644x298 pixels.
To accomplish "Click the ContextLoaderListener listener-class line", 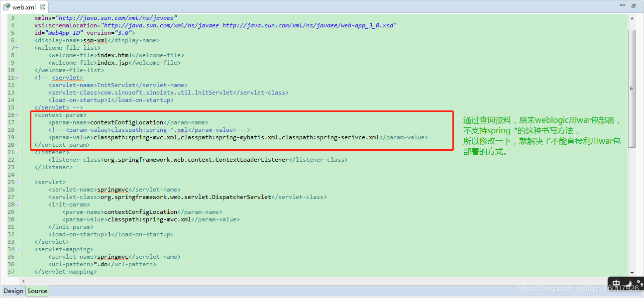I will tap(198, 160).
